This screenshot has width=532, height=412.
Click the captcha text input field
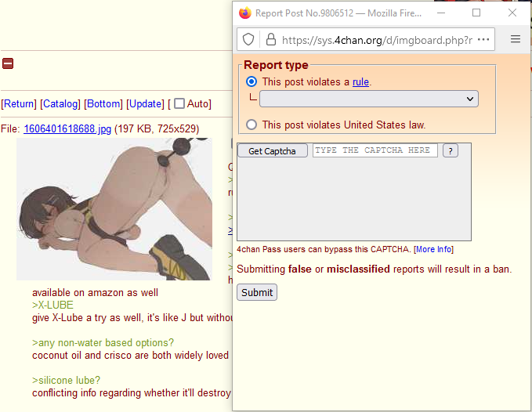tap(375, 150)
